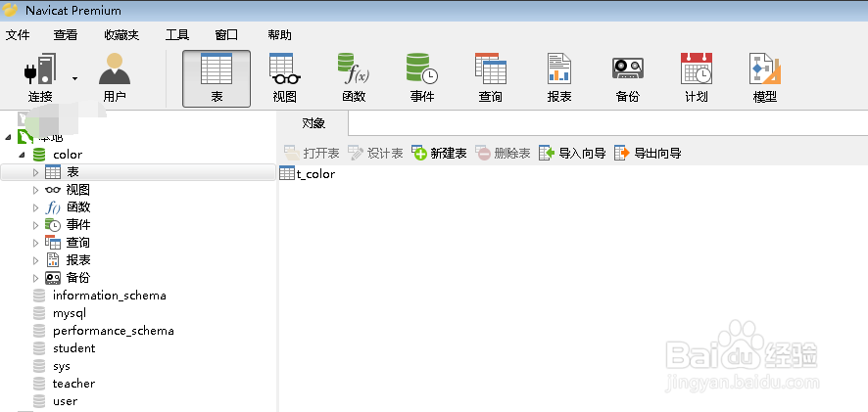Select 报表 item in the tree
The image size is (868, 412).
(x=78, y=260)
